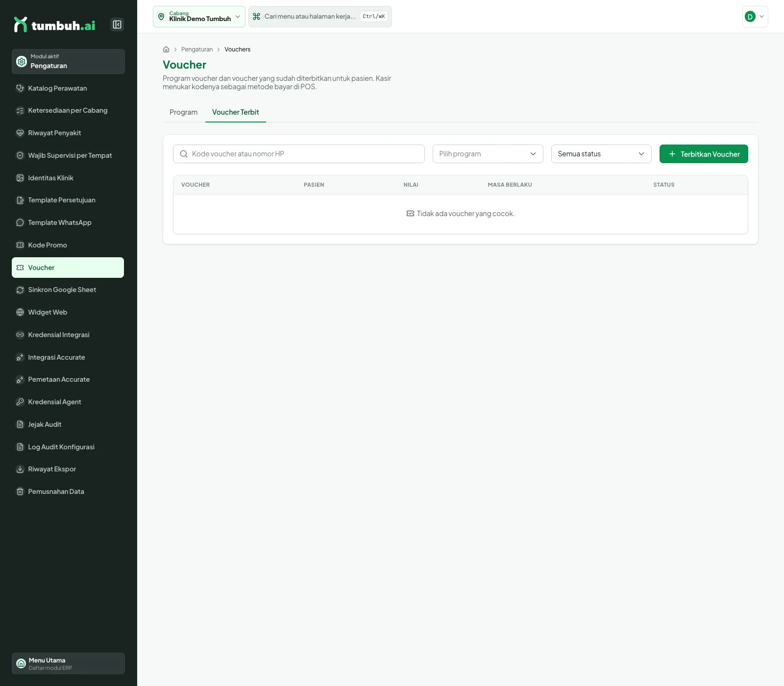Click the Terbitkan Voucher button
This screenshot has width=784, height=686.
(x=704, y=154)
